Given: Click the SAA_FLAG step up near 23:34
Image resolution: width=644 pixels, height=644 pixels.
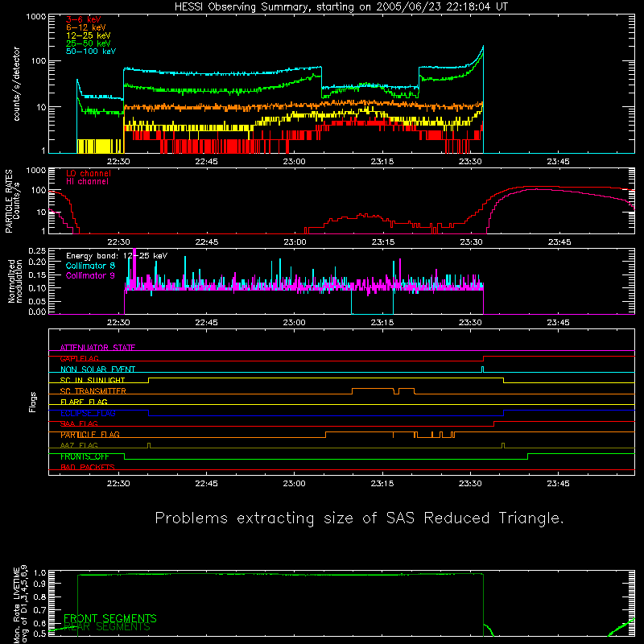Looking at the screenshot, I should pos(493,424).
